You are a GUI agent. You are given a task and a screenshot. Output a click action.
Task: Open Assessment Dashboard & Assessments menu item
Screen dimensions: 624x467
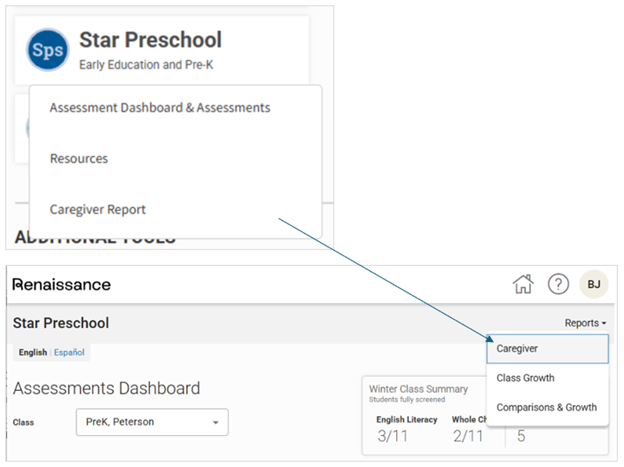click(x=160, y=107)
